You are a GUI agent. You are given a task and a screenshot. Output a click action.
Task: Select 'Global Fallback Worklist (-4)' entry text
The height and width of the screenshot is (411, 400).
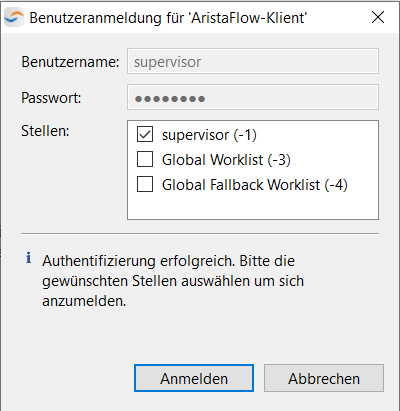(x=255, y=185)
